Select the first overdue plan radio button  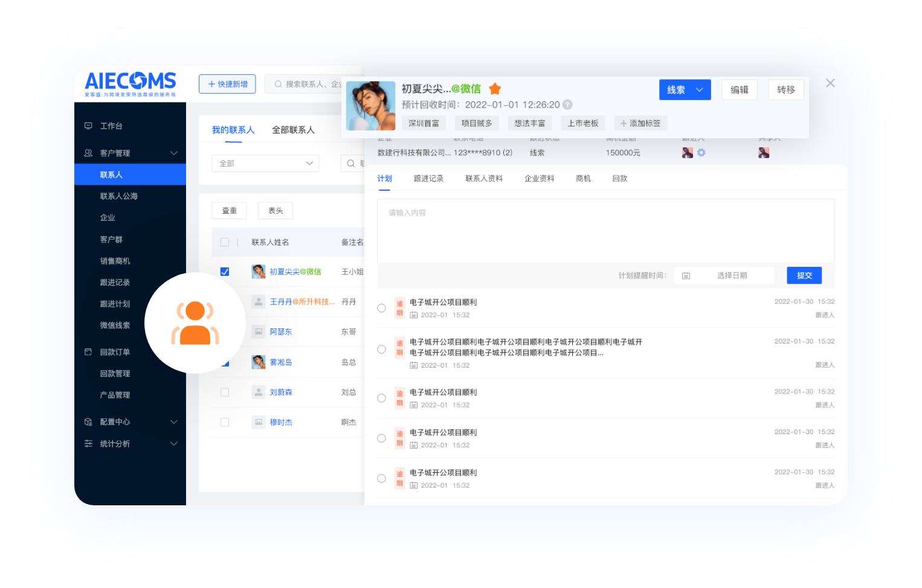pyautogui.click(x=381, y=308)
